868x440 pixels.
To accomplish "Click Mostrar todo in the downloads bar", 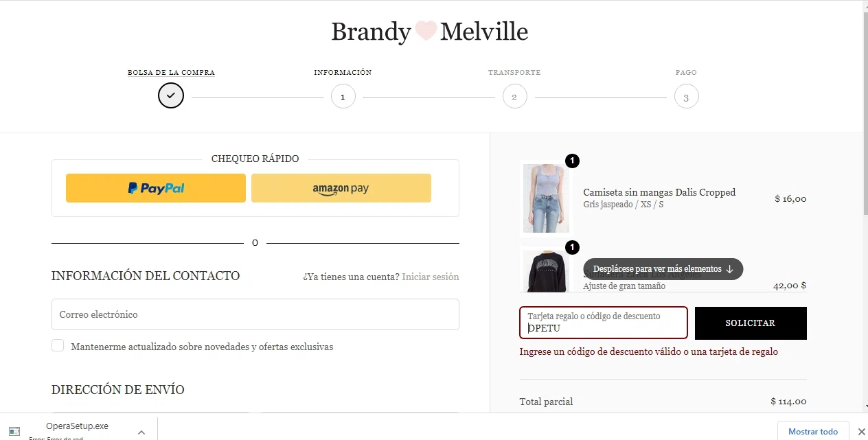I will click(812, 431).
